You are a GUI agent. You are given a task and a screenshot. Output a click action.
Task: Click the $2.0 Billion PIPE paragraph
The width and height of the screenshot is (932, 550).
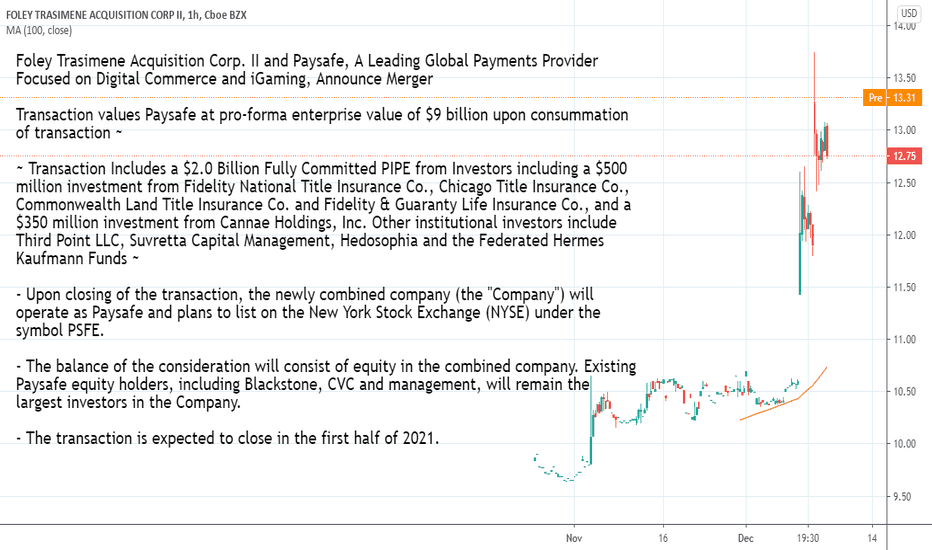click(323, 213)
